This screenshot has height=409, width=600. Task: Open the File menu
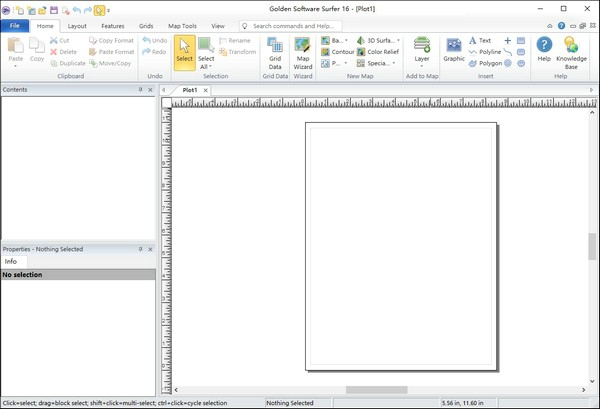pos(15,26)
